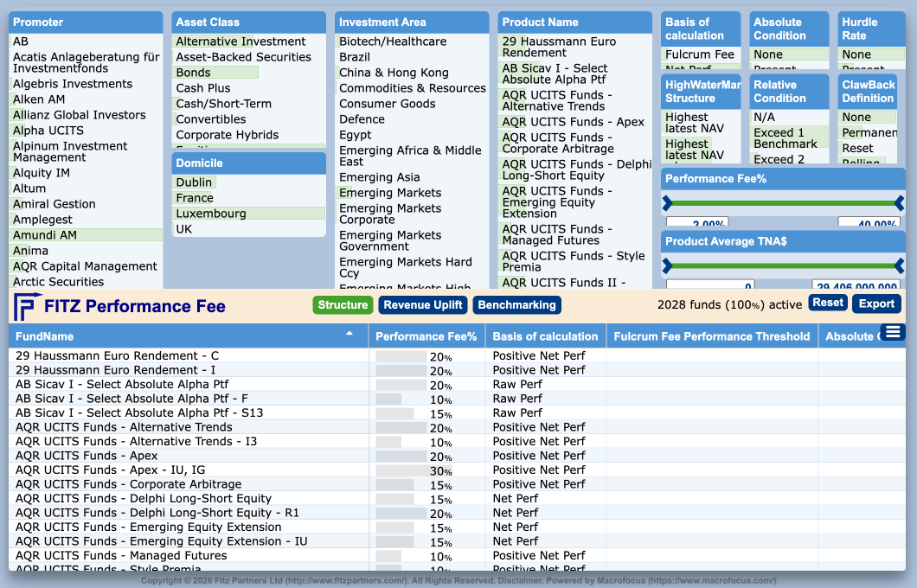Image resolution: width=917 pixels, height=588 pixels.
Task: Open the hamburger menu above the table
Action: 893,333
